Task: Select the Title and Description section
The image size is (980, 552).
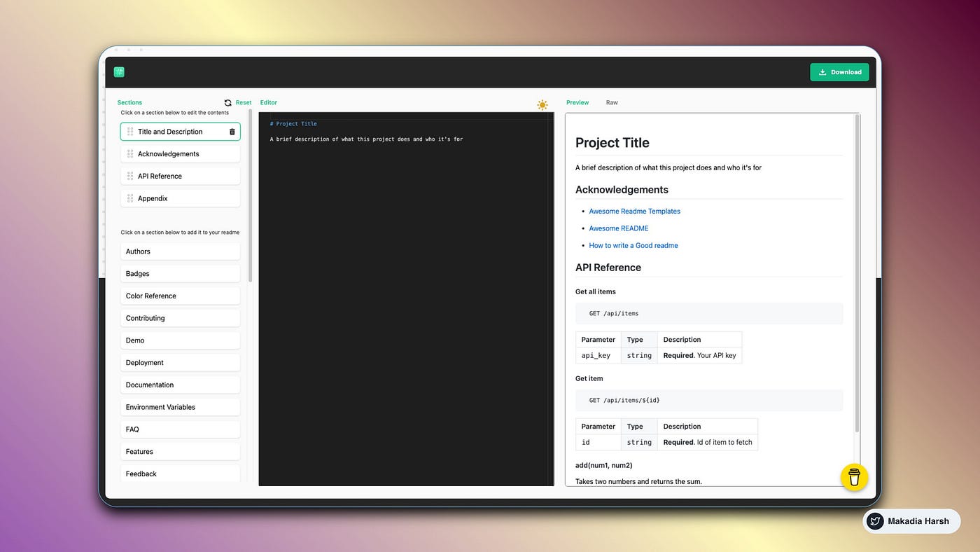Action: tap(181, 132)
